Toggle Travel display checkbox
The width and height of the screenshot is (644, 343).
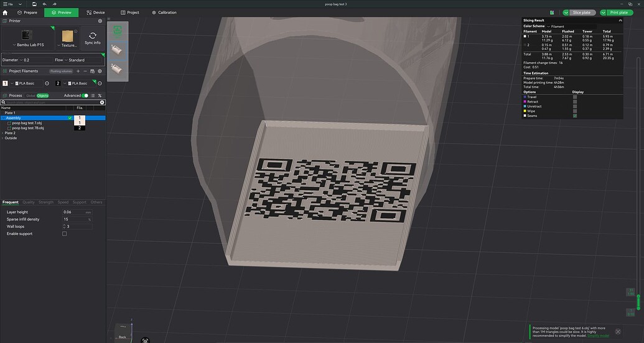click(575, 97)
